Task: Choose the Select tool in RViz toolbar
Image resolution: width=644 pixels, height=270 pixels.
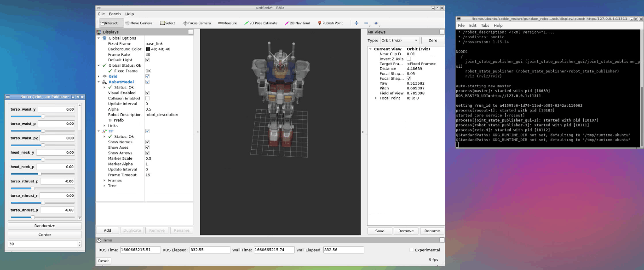Action: (167, 23)
